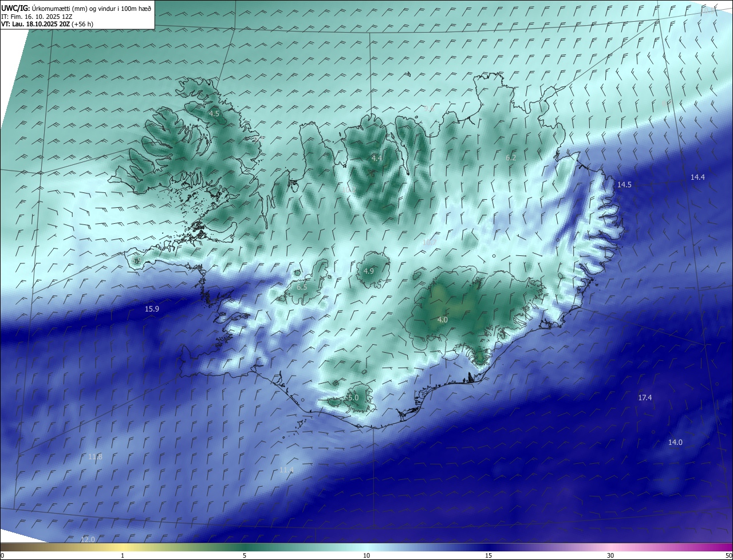Click the map value 5.0 over the southern glacier
The height and width of the screenshot is (560, 733).
(x=353, y=397)
